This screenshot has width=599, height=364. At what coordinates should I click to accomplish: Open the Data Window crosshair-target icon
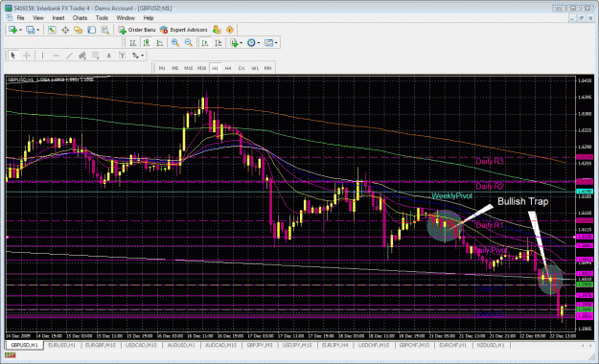[65, 30]
